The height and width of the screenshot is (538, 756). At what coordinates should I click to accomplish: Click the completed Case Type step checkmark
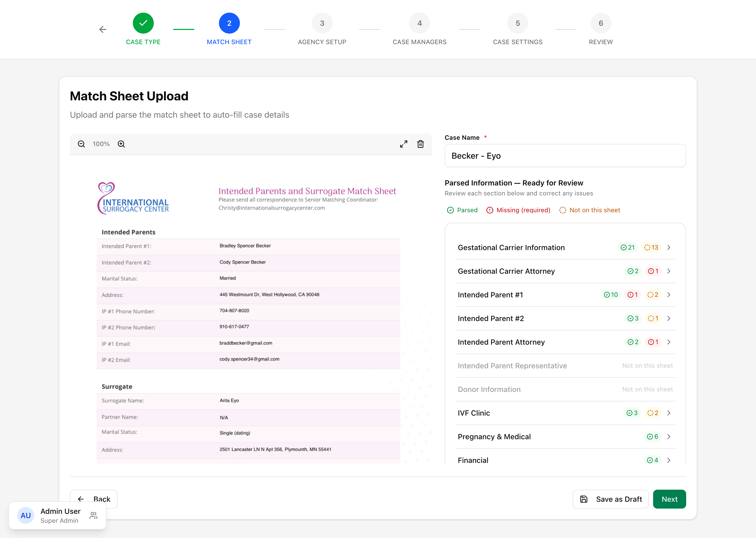tap(143, 23)
